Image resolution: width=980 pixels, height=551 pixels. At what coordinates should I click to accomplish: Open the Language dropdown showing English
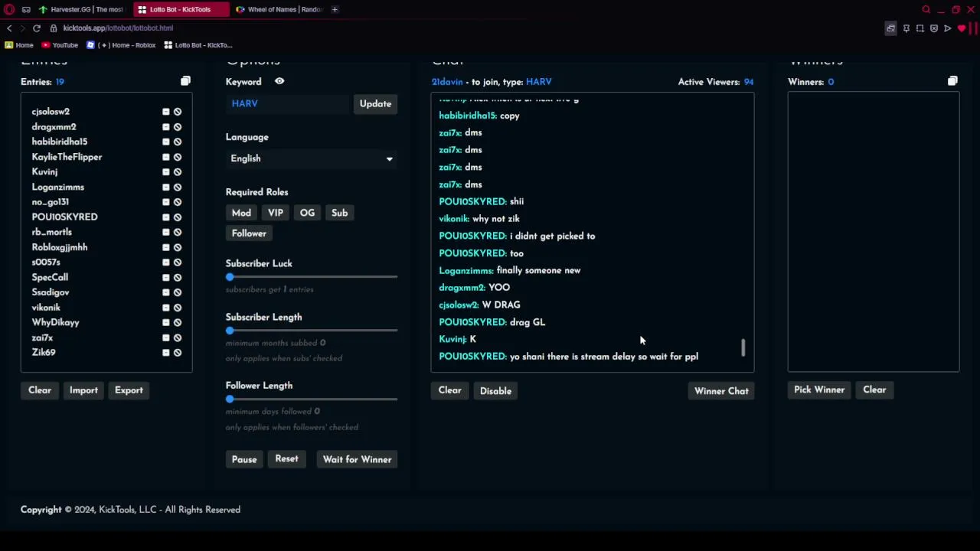(312, 158)
